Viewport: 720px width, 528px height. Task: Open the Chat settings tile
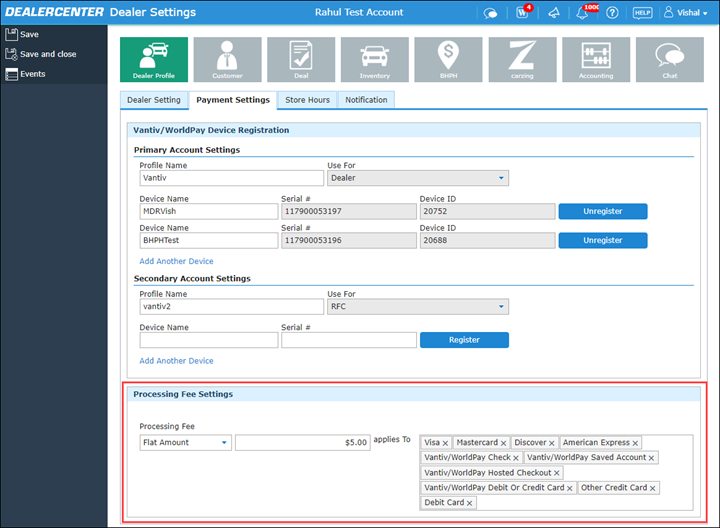670,60
